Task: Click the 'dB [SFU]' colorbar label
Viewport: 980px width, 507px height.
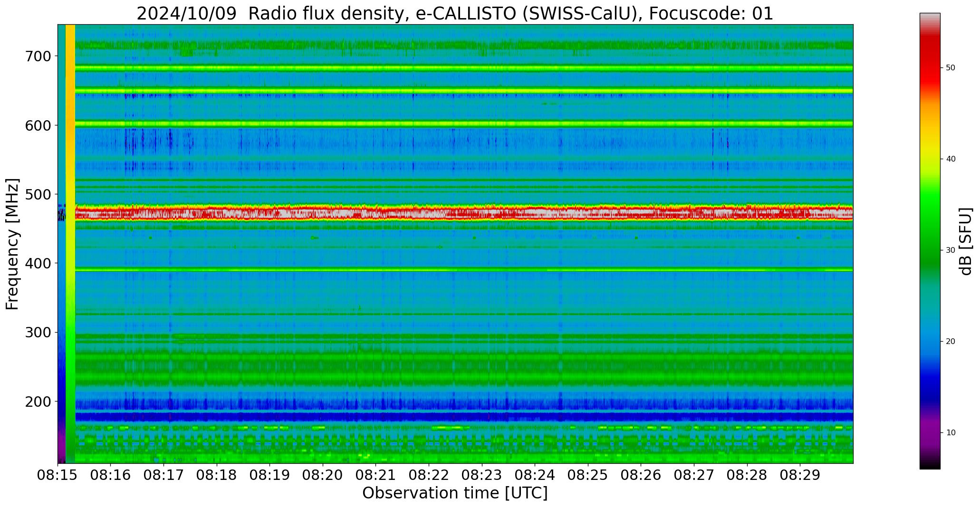Action: click(966, 241)
